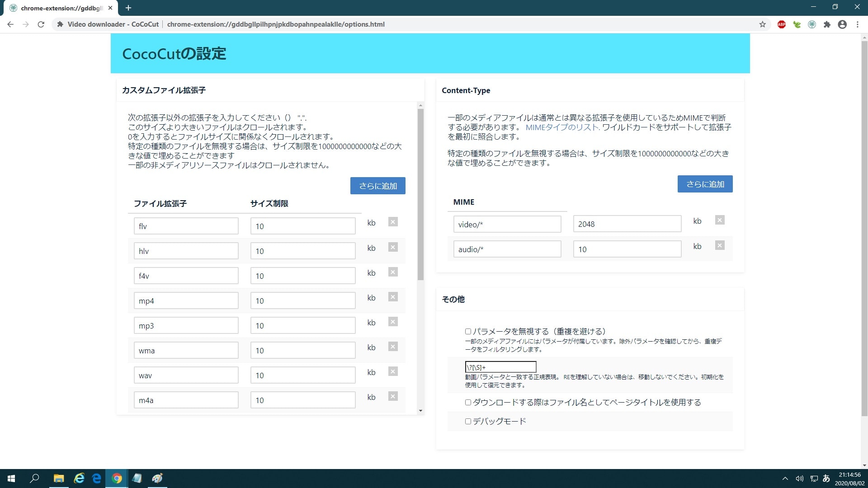Edit the audio/* MIME field

507,249
